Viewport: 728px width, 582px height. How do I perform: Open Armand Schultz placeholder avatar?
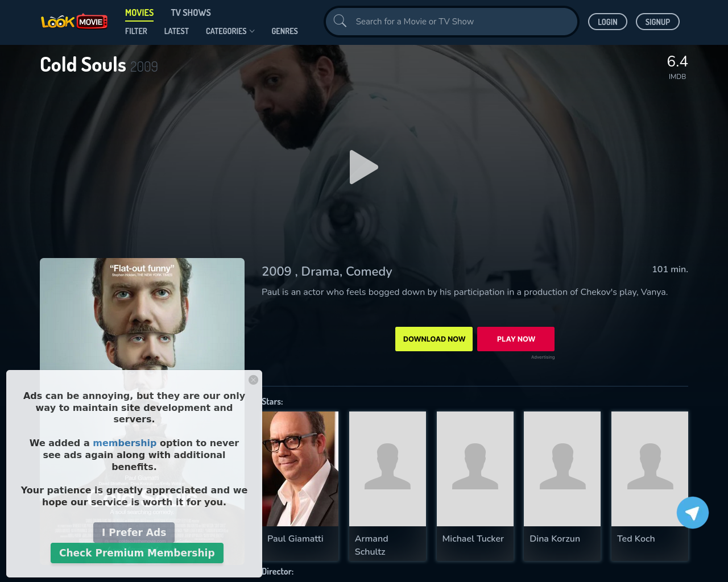click(387, 469)
